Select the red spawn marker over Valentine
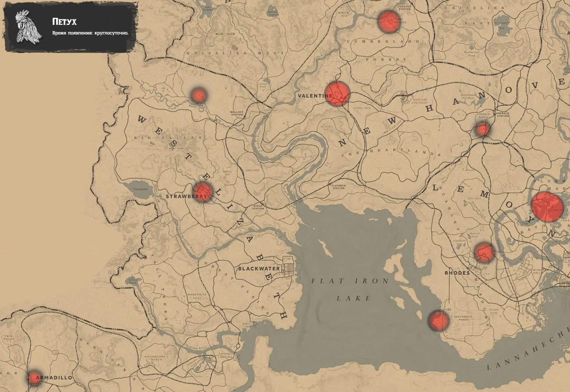Image resolution: width=570 pixels, height=392 pixels. (x=337, y=93)
